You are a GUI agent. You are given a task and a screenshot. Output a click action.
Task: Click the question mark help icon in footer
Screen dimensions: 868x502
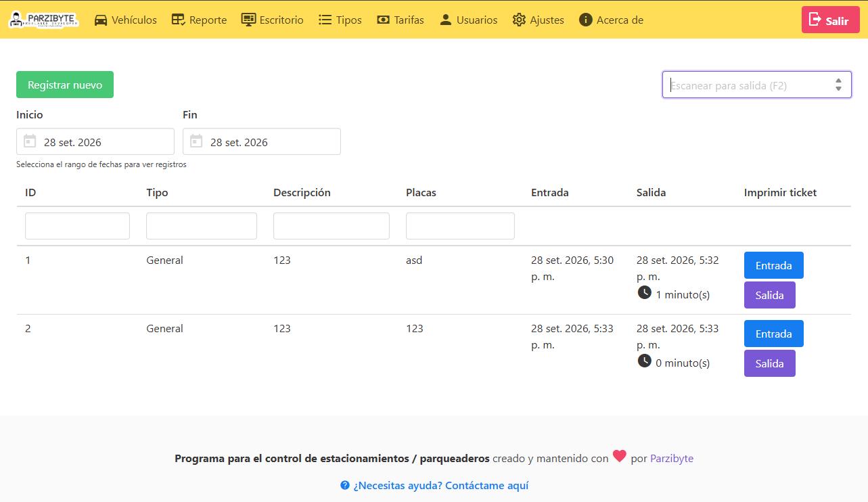(345, 485)
